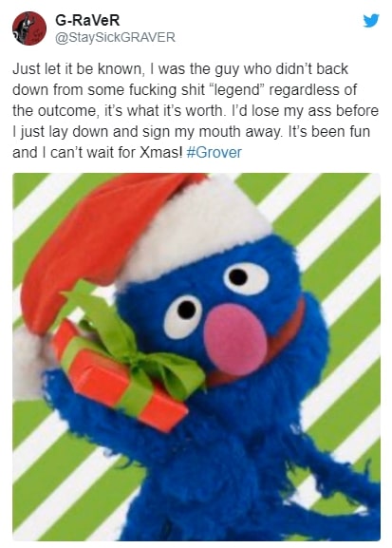Click the tweet text starting "Just let it"
Image resolution: width=392 pixels, height=548 pixels.
pyautogui.click(x=196, y=110)
